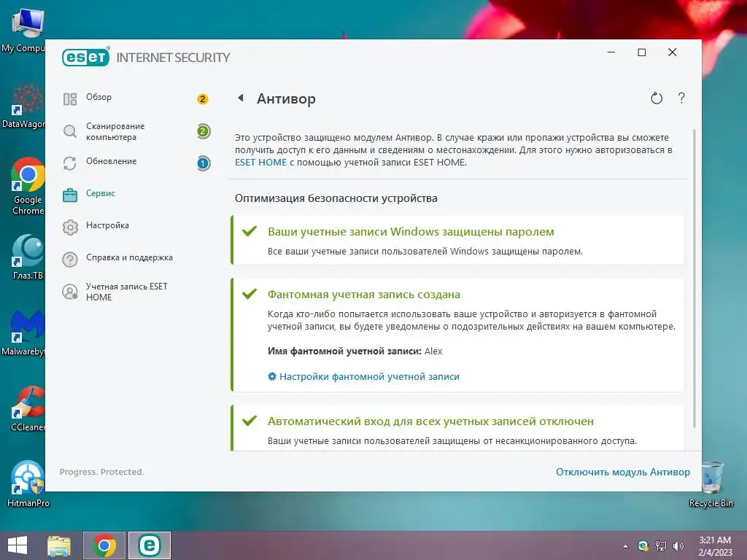Click the magnifier icon for computer scan

pos(70,131)
